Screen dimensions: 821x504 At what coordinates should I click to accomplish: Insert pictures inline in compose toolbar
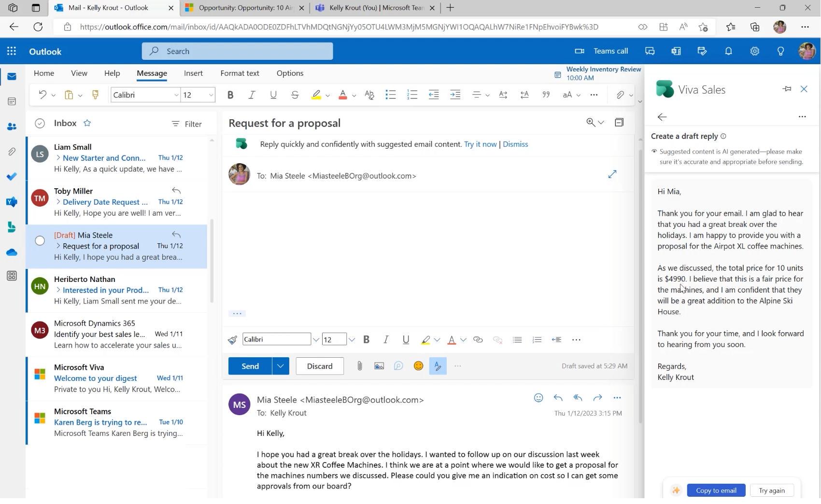(379, 366)
